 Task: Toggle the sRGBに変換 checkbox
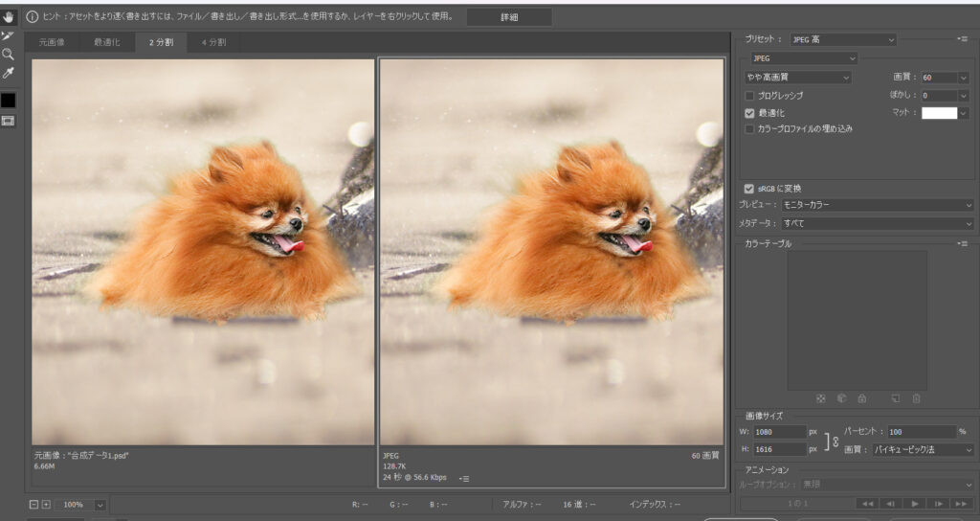point(749,188)
